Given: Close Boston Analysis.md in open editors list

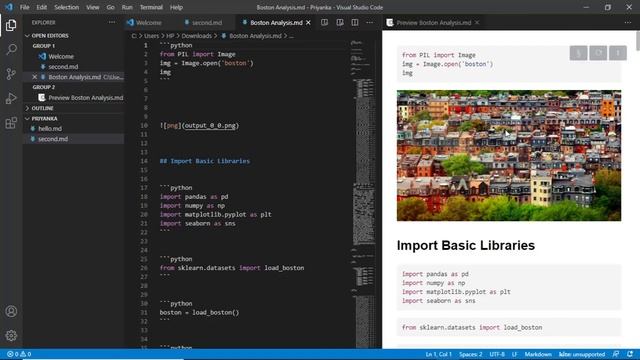Looking at the screenshot, I should pyautogui.click(x=35, y=77).
